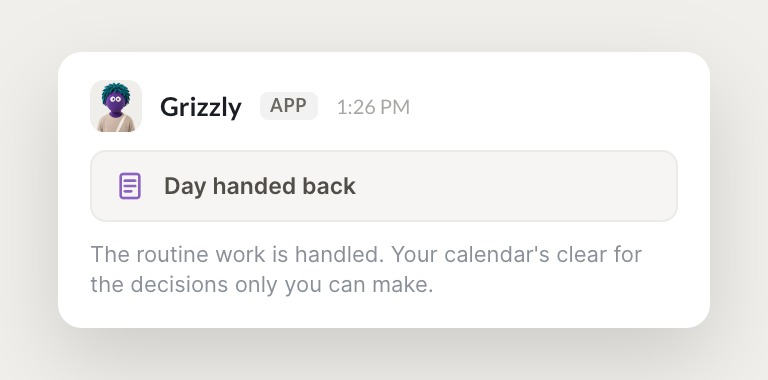Viewport: 768px width, 380px height.
Task: Click the empty area of the attachment card
Action: [x=514, y=186]
